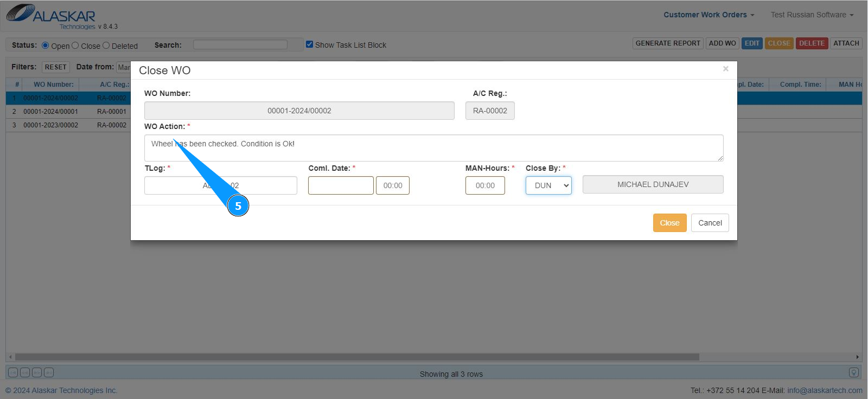The image size is (868, 399).
Task: Go to first page of the table
Action: (x=13, y=372)
